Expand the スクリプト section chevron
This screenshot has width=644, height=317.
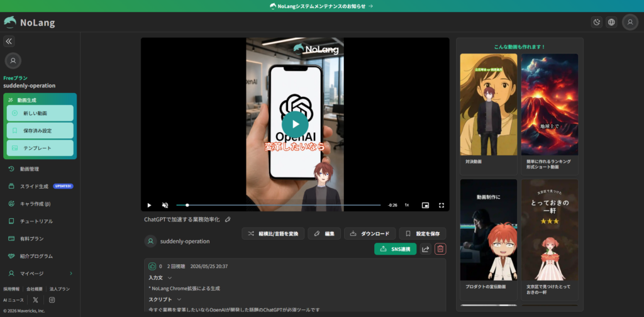pyautogui.click(x=179, y=299)
